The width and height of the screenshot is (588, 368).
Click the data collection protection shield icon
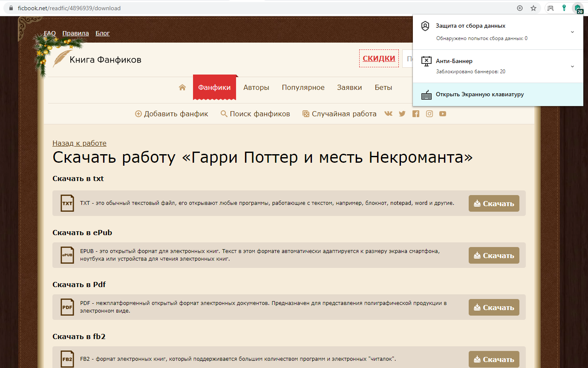pyautogui.click(x=425, y=26)
